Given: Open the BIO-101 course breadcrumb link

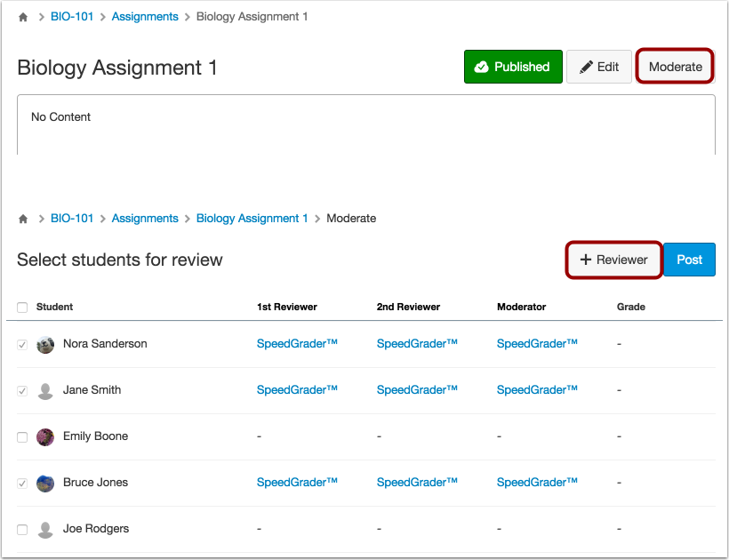Looking at the screenshot, I should (x=71, y=16).
